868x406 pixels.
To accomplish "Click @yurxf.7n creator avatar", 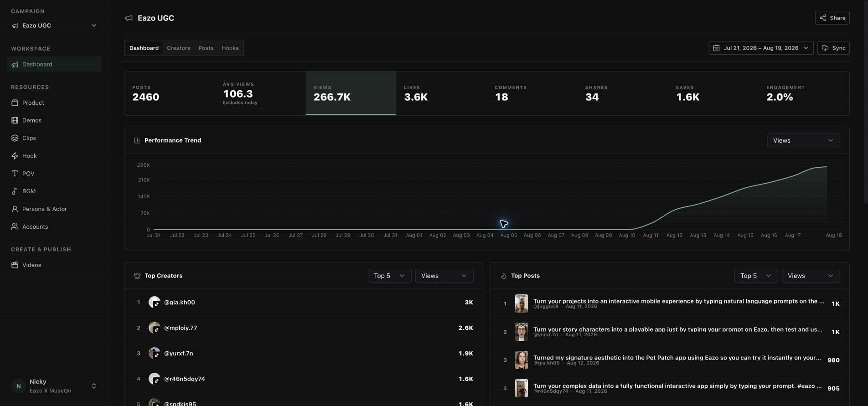I will click(154, 353).
